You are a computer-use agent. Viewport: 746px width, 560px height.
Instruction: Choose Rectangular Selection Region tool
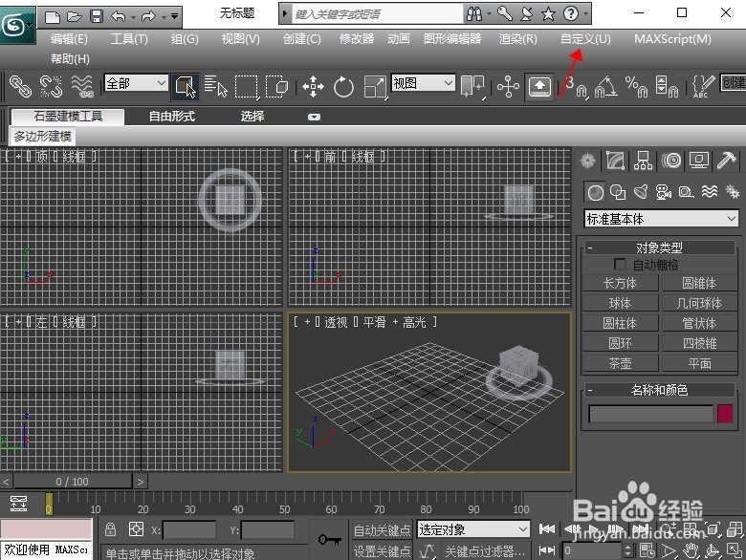[x=247, y=87]
